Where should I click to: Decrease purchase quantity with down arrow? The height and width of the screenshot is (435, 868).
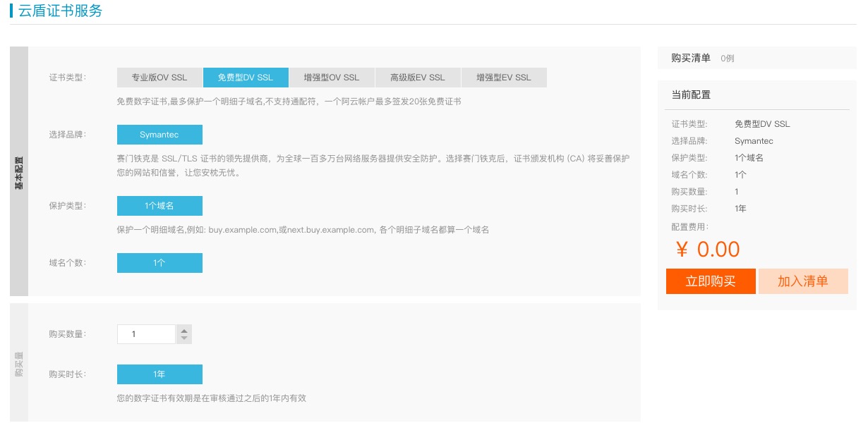(184, 338)
